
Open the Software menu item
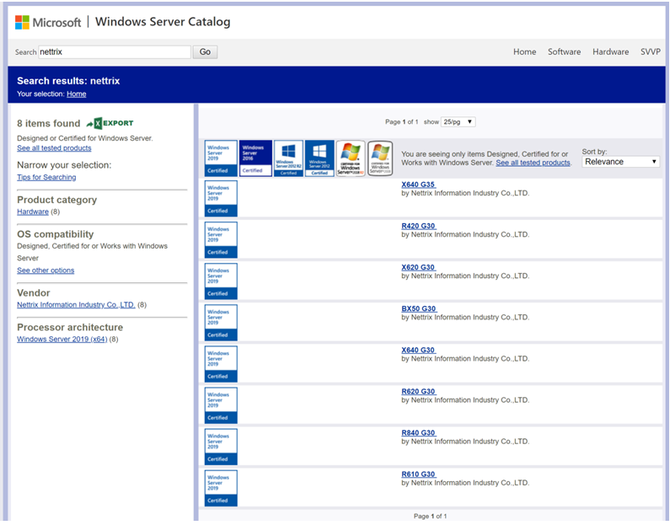click(x=564, y=52)
